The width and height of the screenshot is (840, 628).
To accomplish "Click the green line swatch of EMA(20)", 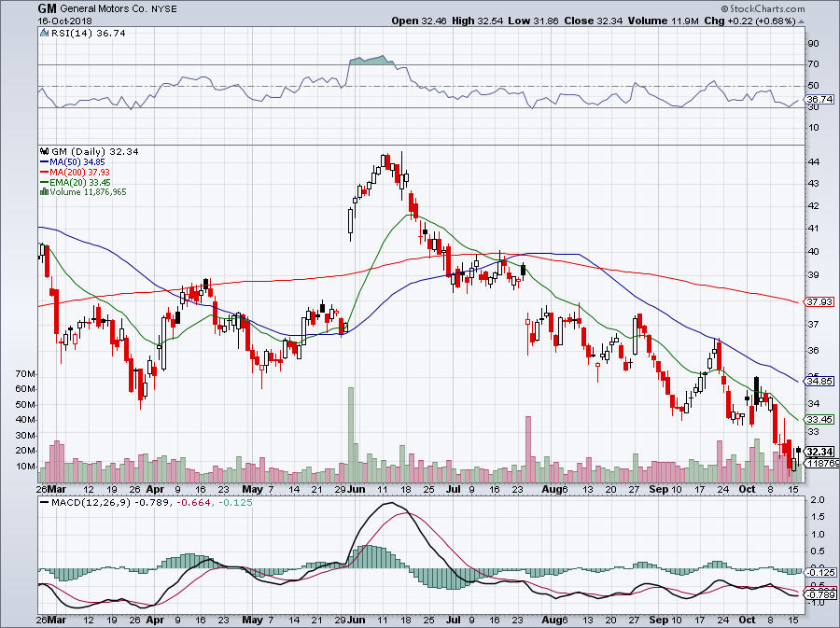I will pos(45,183).
